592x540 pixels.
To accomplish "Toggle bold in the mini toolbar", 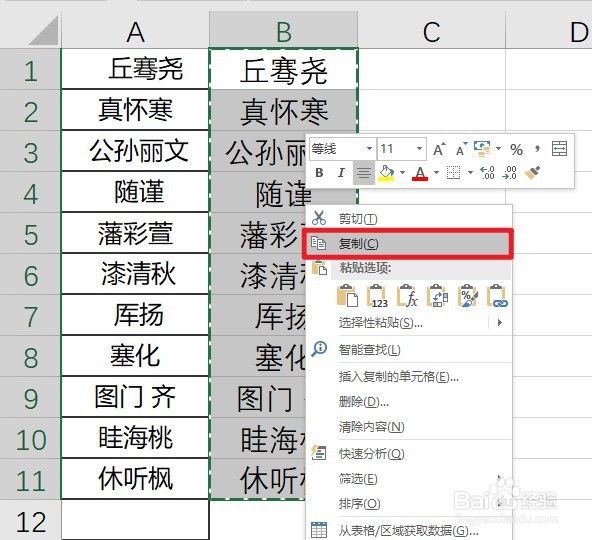I will 319,173.
